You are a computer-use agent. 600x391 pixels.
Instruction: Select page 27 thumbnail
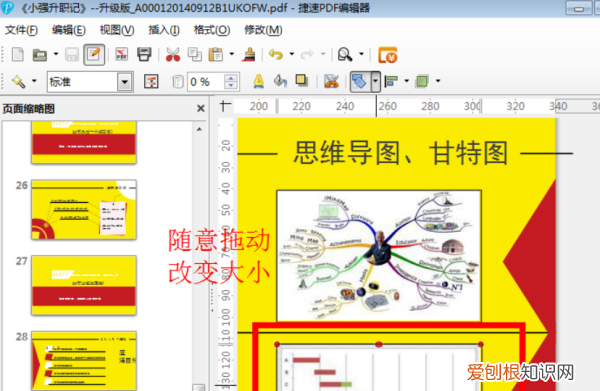coord(84,285)
